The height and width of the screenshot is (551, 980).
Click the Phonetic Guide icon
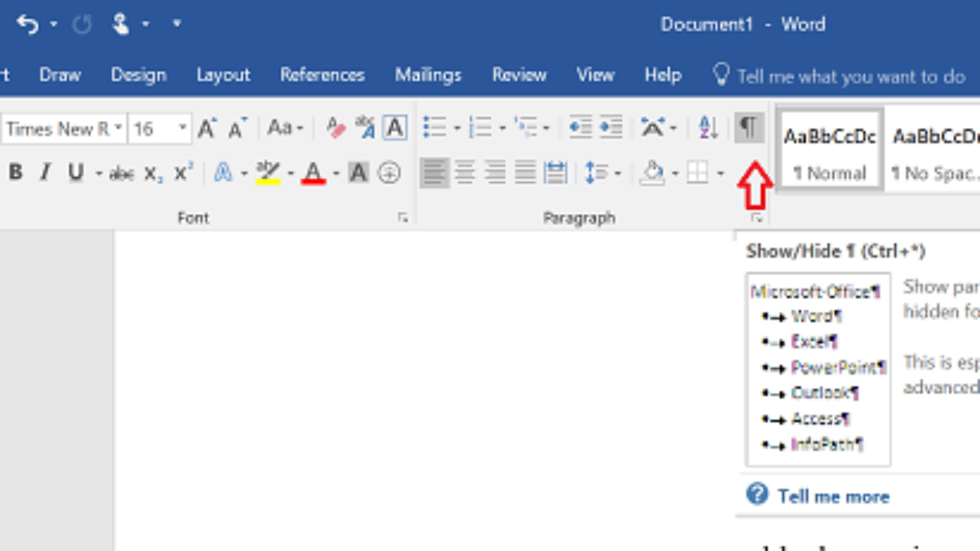[365, 128]
